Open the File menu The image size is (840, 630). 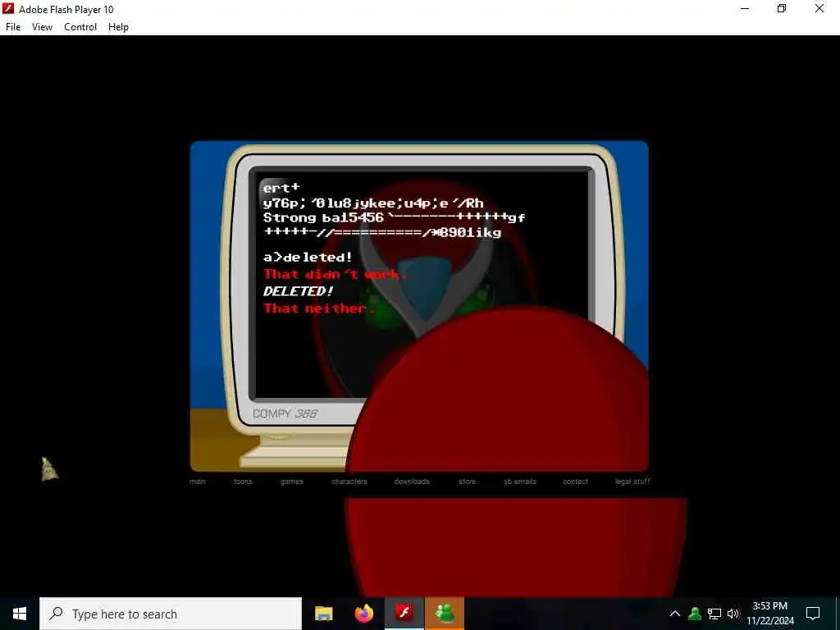(x=13, y=27)
